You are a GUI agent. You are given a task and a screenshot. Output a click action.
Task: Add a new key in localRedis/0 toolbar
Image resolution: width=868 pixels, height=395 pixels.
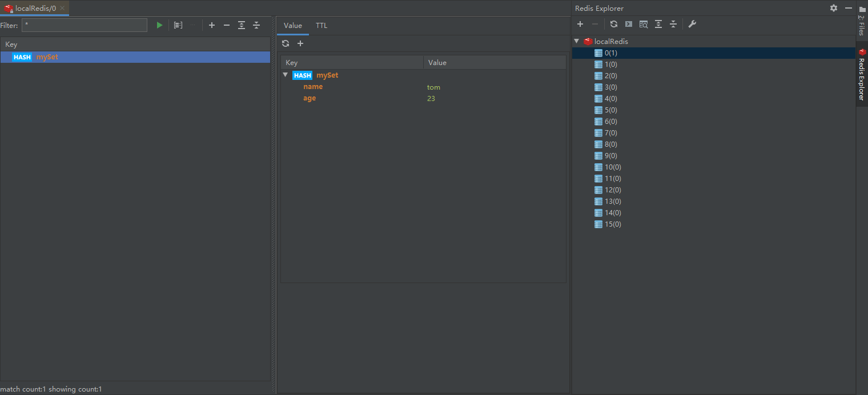(x=212, y=25)
